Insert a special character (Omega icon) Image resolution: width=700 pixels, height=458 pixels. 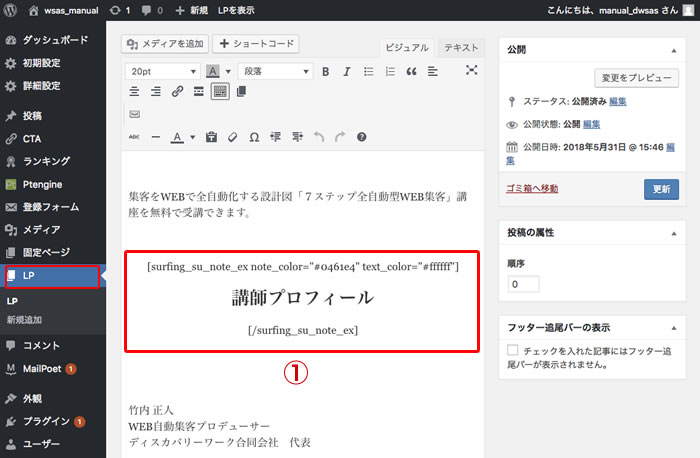point(254,137)
